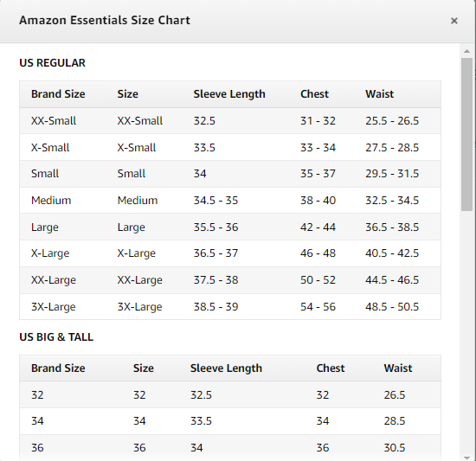The image size is (476, 461).
Task: Click the US REGULAR section heading
Action: coord(52,63)
